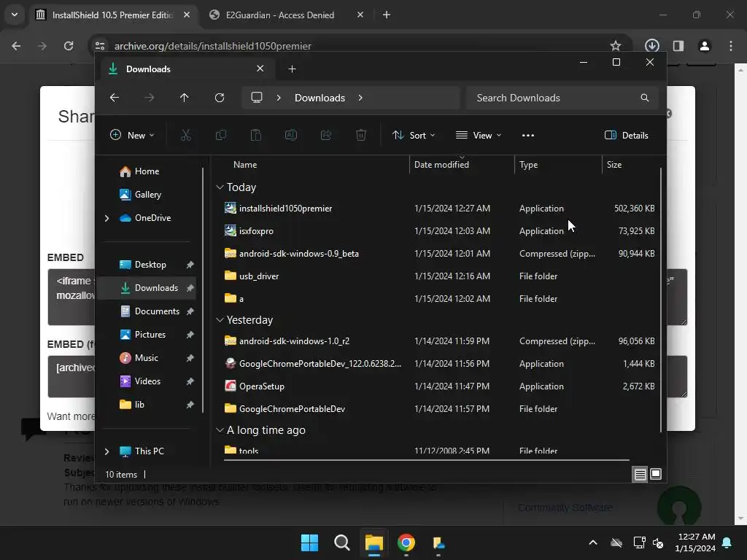
Task: Click the Chrome icon in the taskbar
Action: coord(406,542)
